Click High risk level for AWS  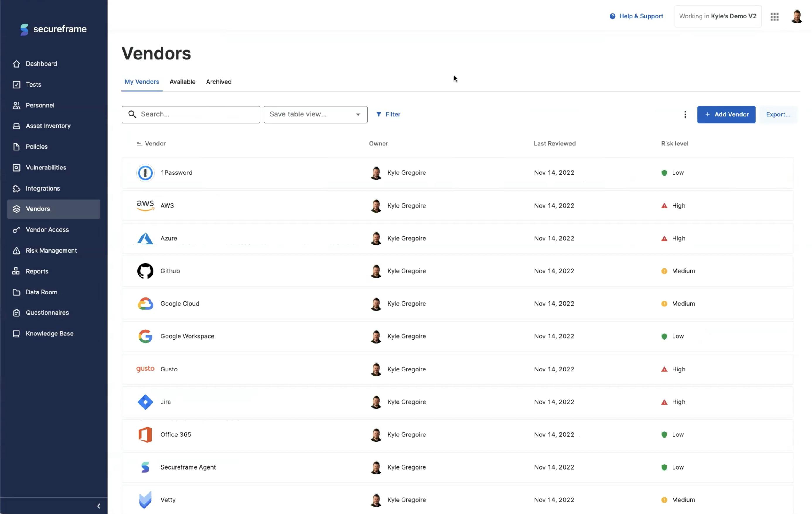pos(673,205)
